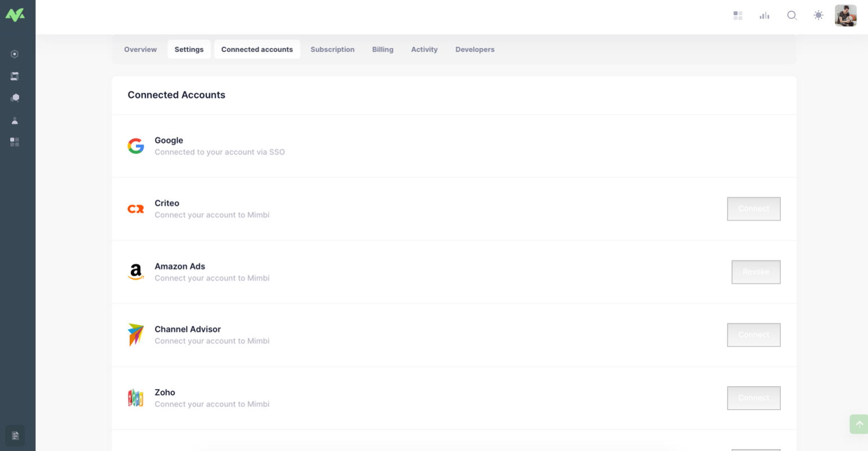Open the devices icon in the sidebar
868x451 pixels.
[x=15, y=76]
